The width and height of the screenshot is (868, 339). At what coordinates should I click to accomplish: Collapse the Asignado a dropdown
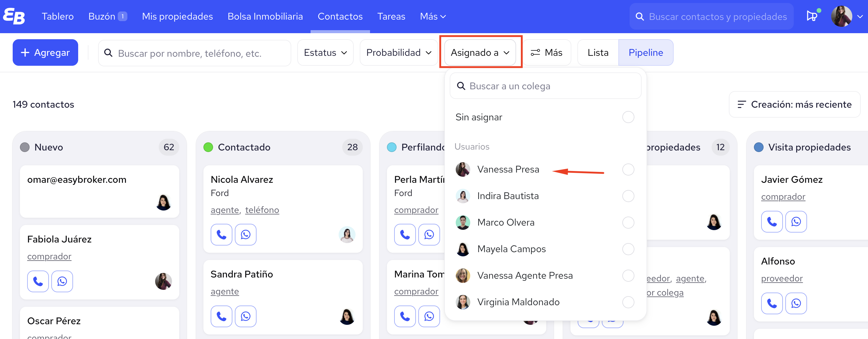(480, 52)
